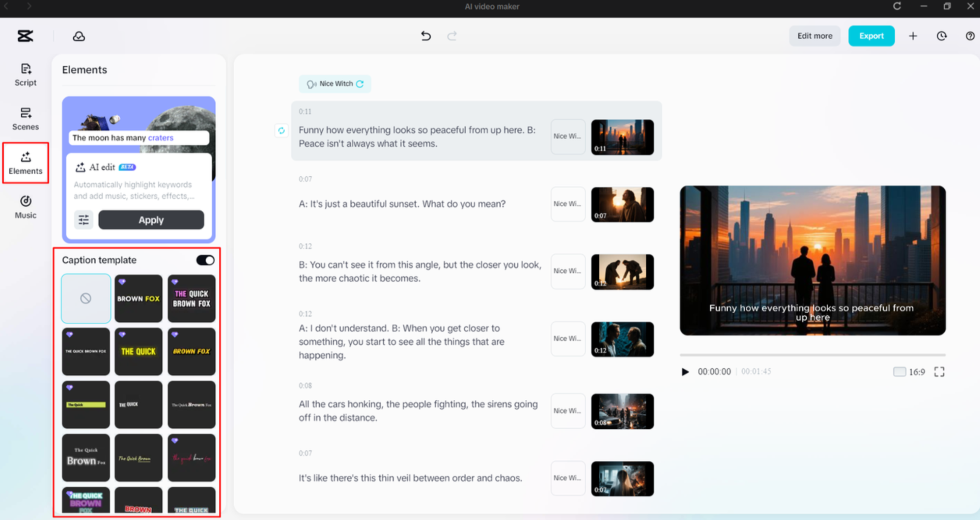Click the playback progress bar under the preview
The height and width of the screenshot is (520, 980).
pyautogui.click(x=813, y=354)
